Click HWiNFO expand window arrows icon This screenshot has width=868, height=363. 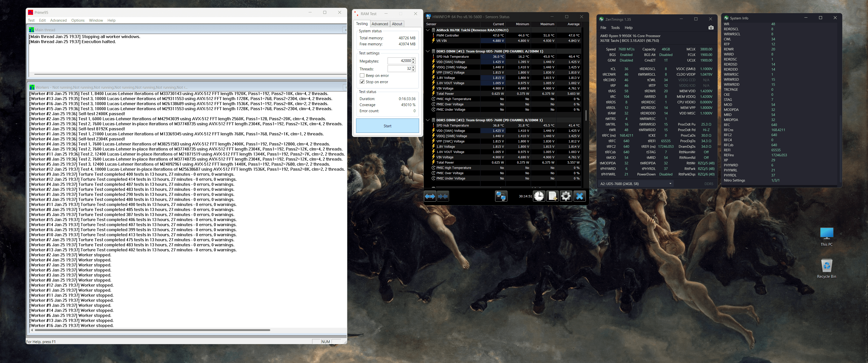point(430,196)
